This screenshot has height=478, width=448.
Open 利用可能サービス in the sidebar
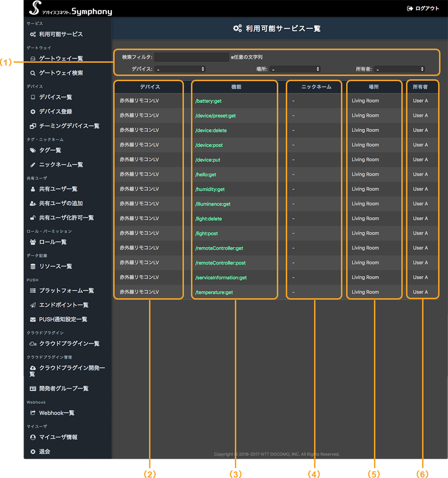coord(61,34)
